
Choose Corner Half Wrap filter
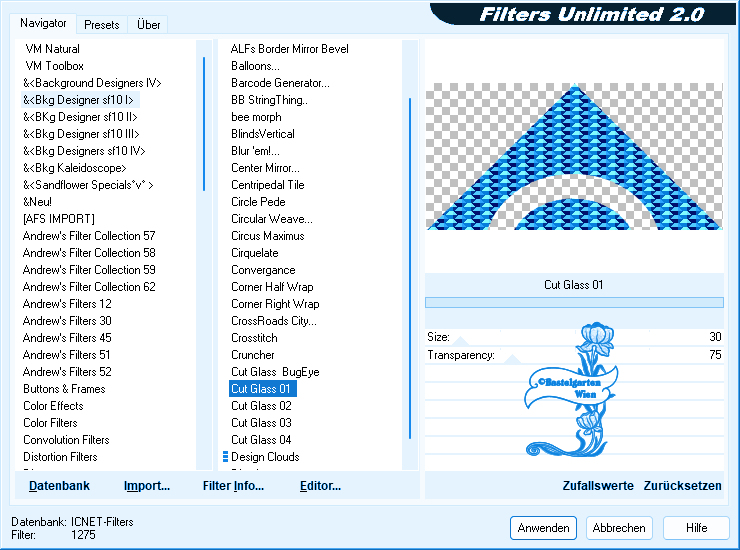click(272, 287)
